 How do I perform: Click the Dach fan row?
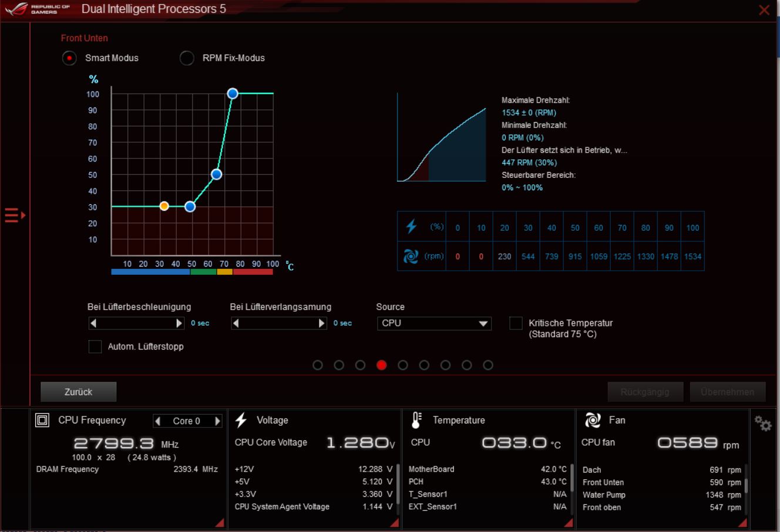click(x=661, y=470)
